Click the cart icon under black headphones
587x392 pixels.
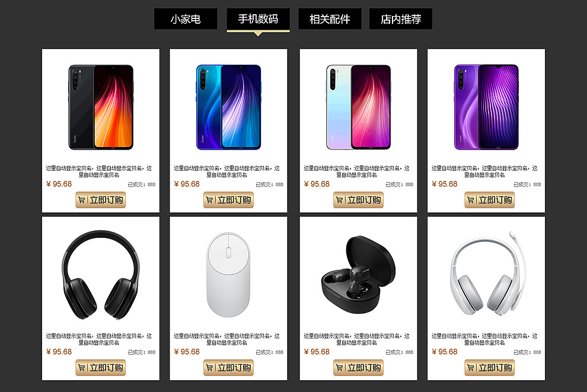(x=82, y=368)
